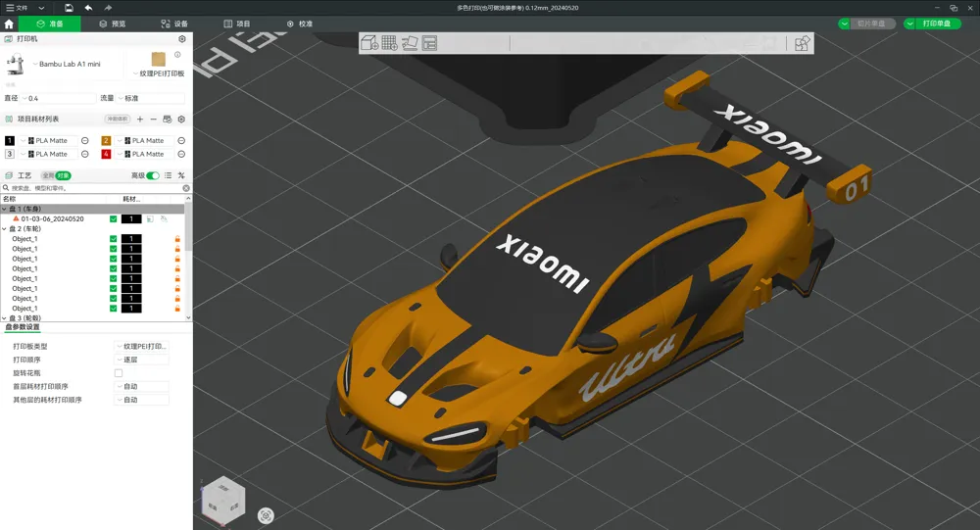Click filament number cell of 01-03-06_20240520
Image resolution: width=980 pixels, height=530 pixels.
click(131, 218)
